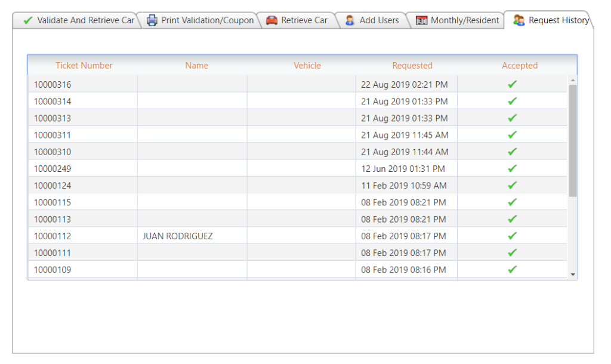The height and width of the screenshot is (364, 611).
Task: Click the Monthly/Resident tab calendar icon
Action: point(422,20)
